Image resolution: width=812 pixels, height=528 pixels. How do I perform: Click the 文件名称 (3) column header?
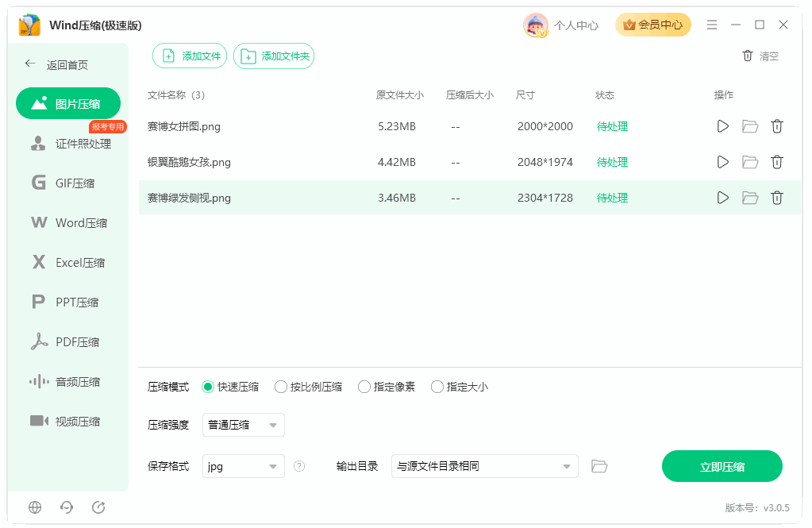(x=176, y=94)
